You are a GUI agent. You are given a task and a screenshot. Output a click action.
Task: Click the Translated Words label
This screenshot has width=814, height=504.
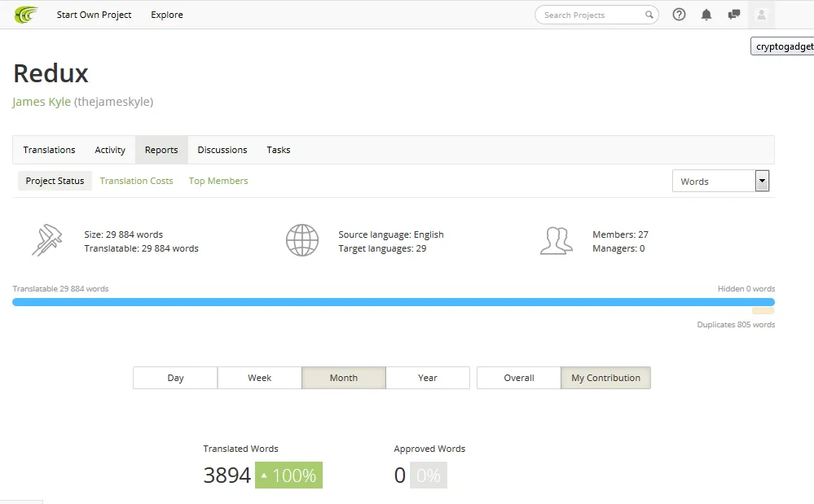pos(240,449)
